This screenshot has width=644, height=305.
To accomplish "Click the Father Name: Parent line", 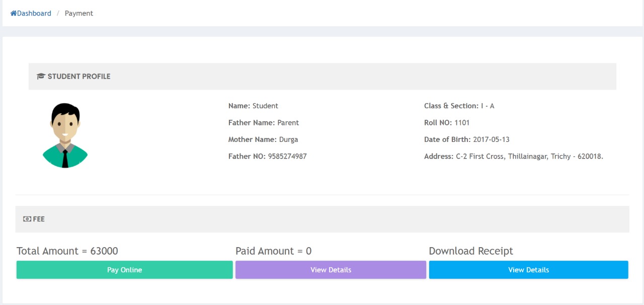I will pyautogui.click(x=264, y=123).
